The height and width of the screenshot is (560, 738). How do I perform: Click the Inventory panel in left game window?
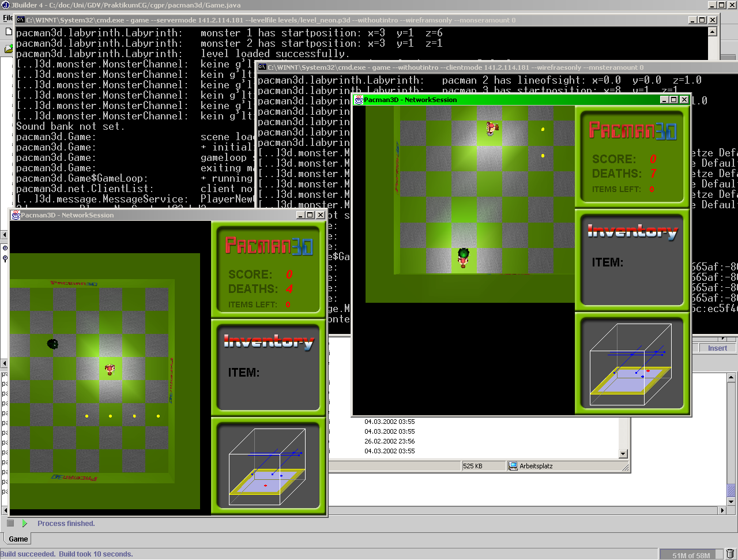pyautogui.click(x=269, y=367)
